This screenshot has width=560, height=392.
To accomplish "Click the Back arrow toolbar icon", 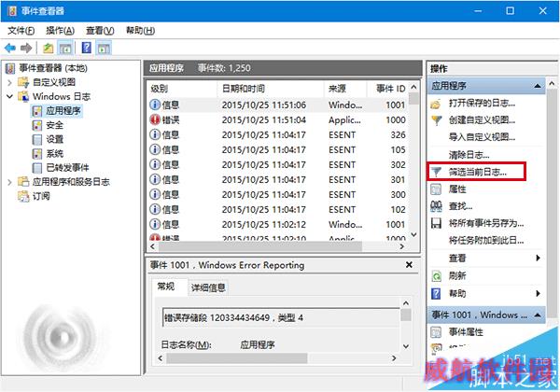I will [10, 48].
